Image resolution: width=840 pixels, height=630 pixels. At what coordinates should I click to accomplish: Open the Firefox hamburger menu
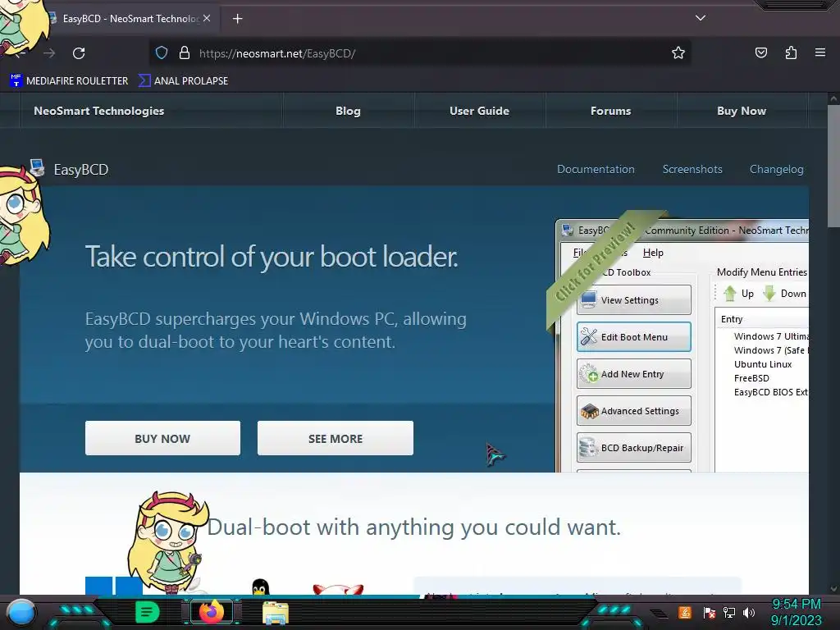(x=820, y=52)
